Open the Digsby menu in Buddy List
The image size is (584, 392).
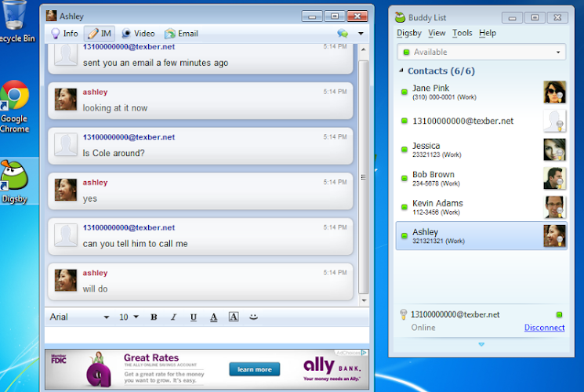(409, 33)
